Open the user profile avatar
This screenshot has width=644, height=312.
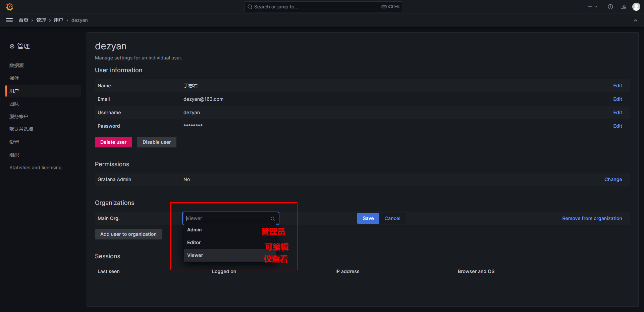pos(636,7)
